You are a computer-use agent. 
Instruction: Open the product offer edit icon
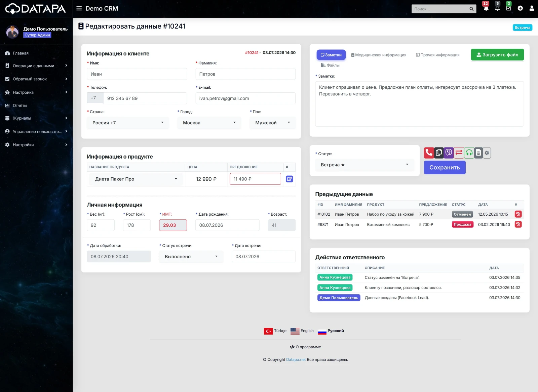tap(289, 179)
